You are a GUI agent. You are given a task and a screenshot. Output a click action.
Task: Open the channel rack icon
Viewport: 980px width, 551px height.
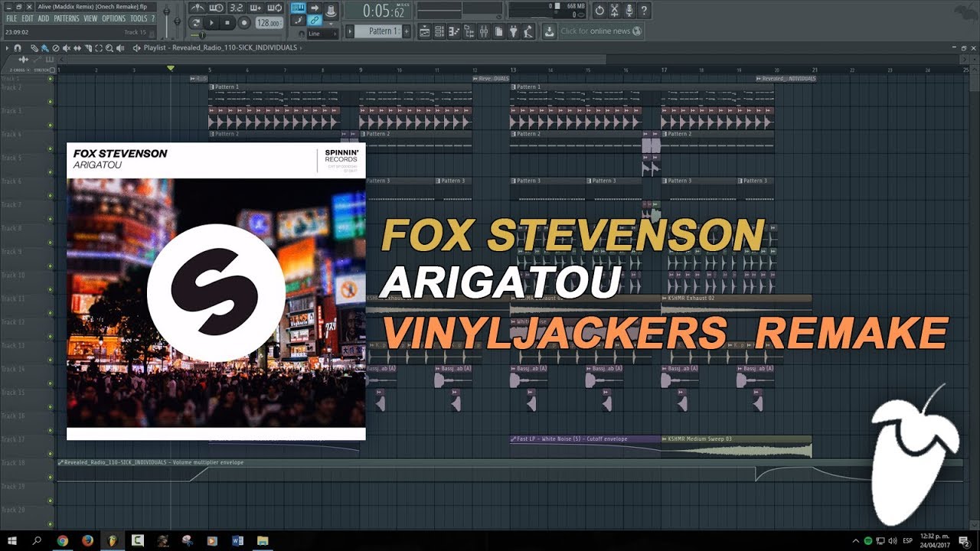tap(439, 31)
